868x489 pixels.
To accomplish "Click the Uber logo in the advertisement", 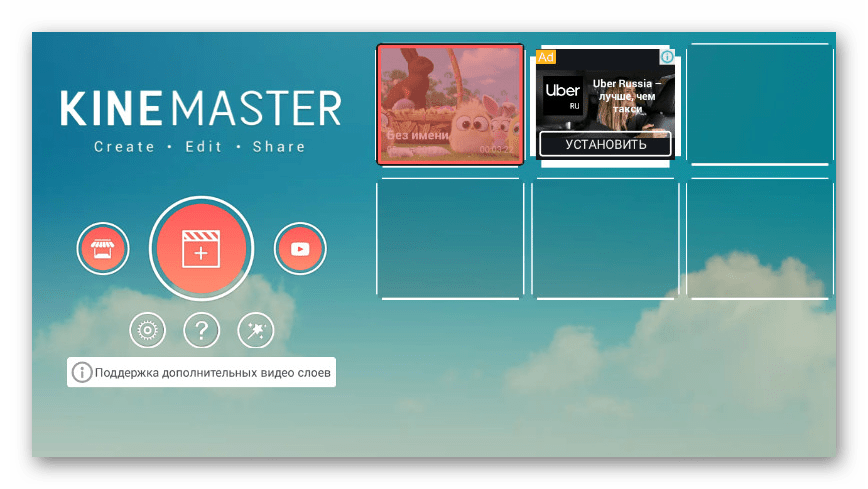I will coord(562,96).
